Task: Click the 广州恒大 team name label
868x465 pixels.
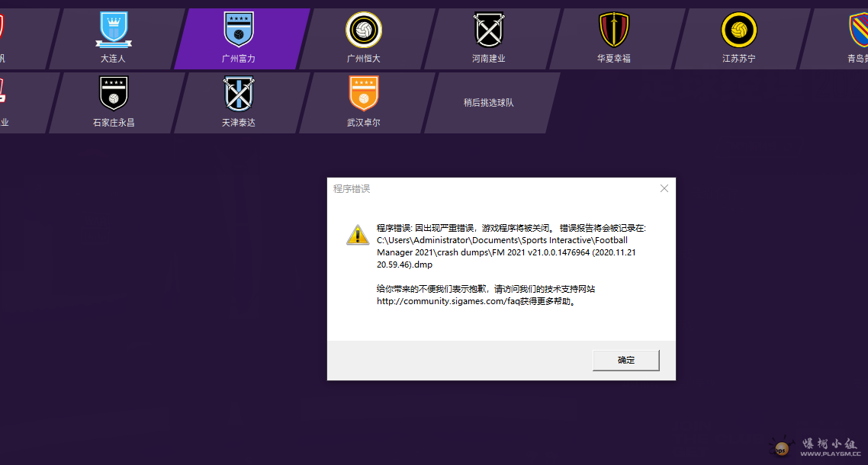Action: click(x=364, y=58)
